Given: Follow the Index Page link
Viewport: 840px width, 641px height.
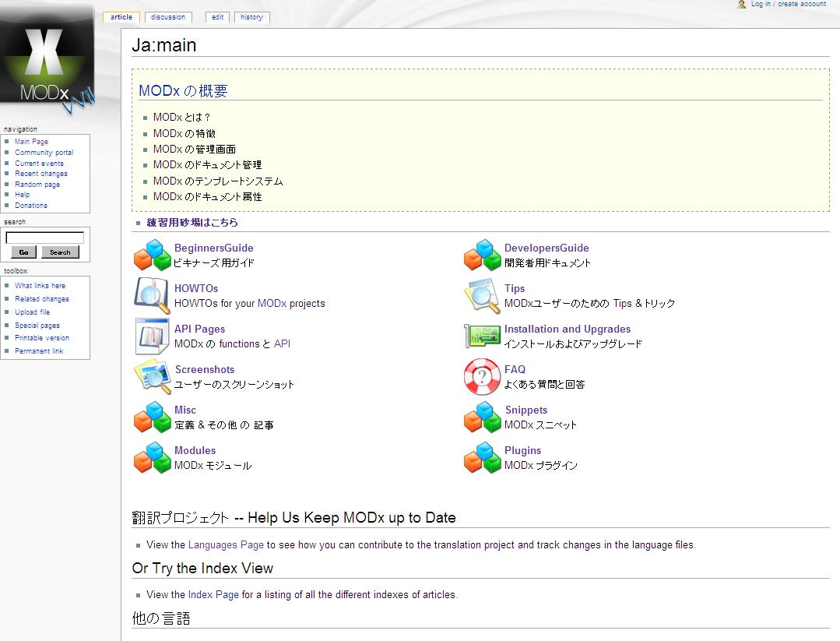Looking at the screenshot, I should click(x=213, y=595).
